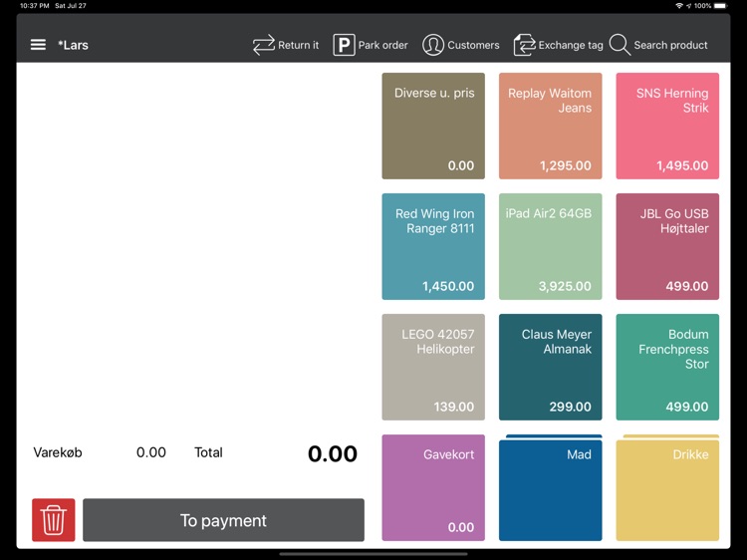
Task: Add Diverse u. pris item
Action: click(433, 126)
